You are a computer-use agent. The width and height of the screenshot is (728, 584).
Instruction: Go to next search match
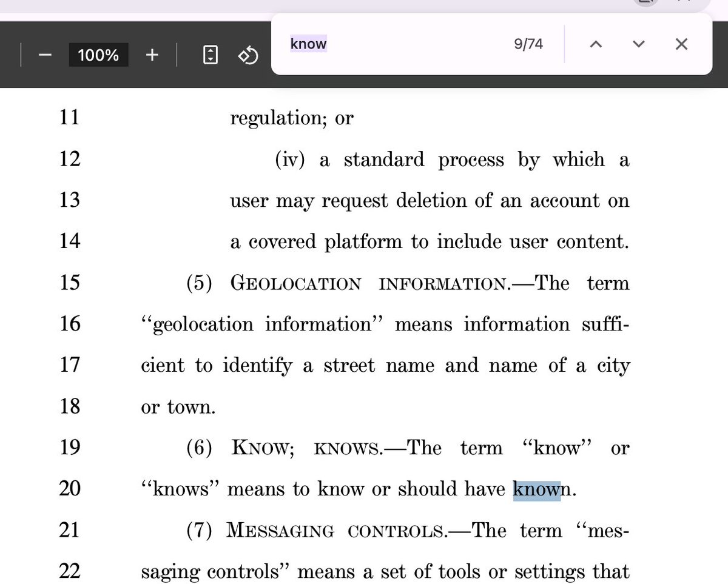pos(638,44)
